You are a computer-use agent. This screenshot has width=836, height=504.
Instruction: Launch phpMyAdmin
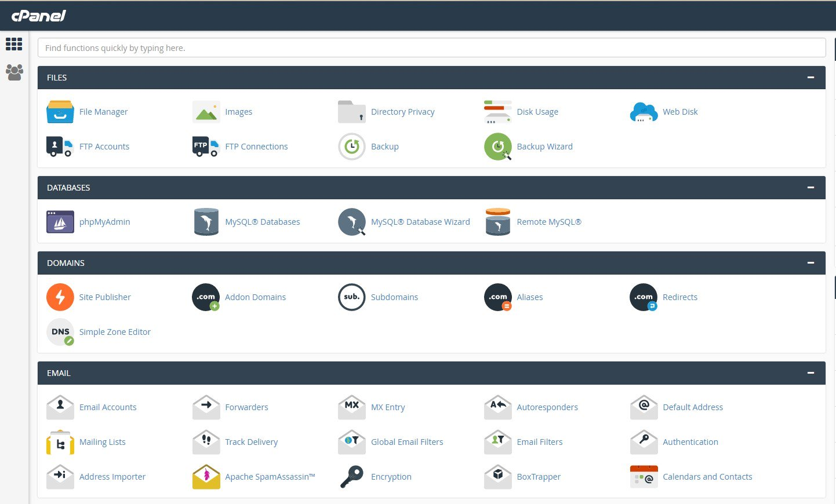(104, 221)
